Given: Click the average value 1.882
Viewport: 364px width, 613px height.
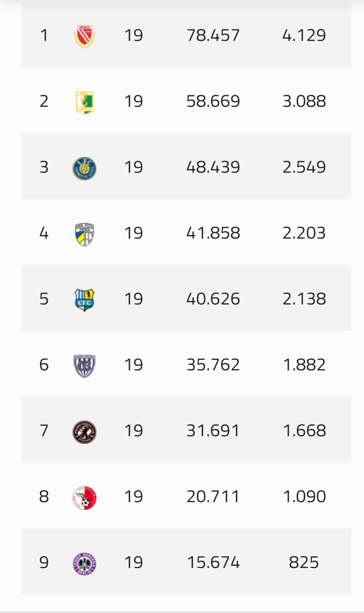Looking at the screenshot, I should [304, 365].
